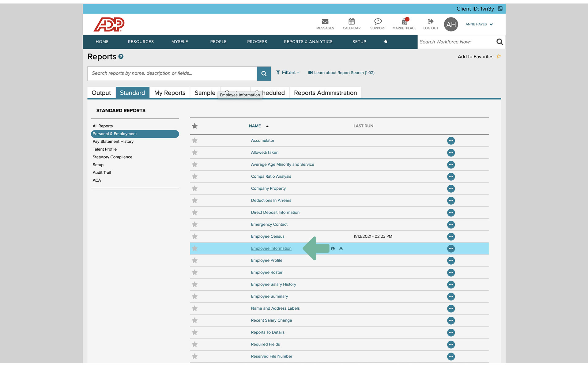Click the Log Out icon
Image resolution: width=588 pixels, height=366 pixels.
click(x=431, y=21)
